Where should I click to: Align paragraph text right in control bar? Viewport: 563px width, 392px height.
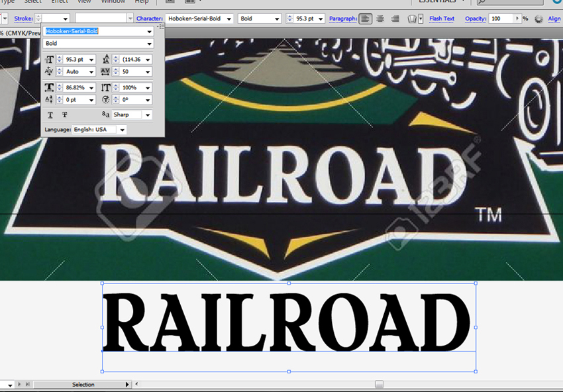pyautogui.click(x=395, y=19)
